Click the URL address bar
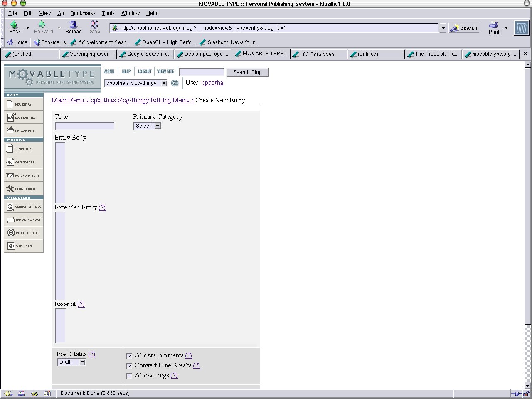This screenshot has height=399, width=532. coord(274,28)
